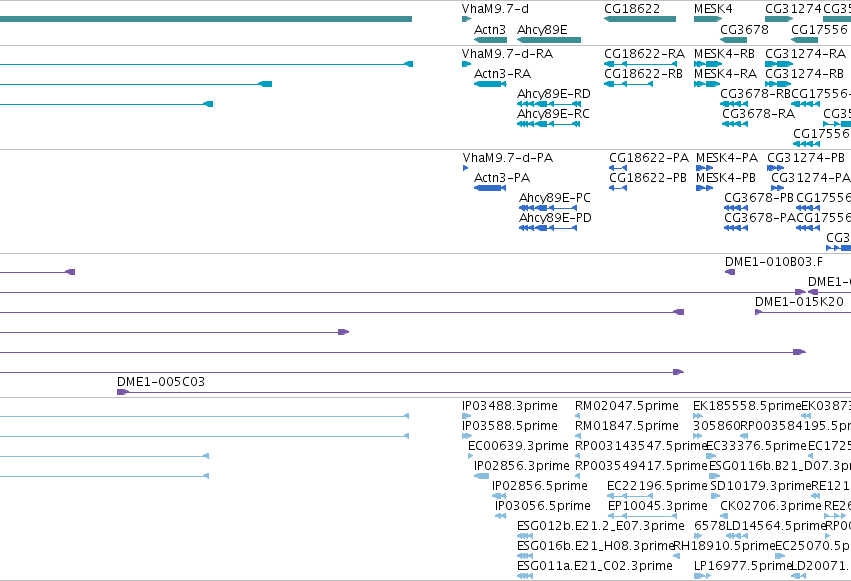The width and height of the screenshot is (851, 581).
Task: Click EST EC00639.3prime
Action: 470,456
